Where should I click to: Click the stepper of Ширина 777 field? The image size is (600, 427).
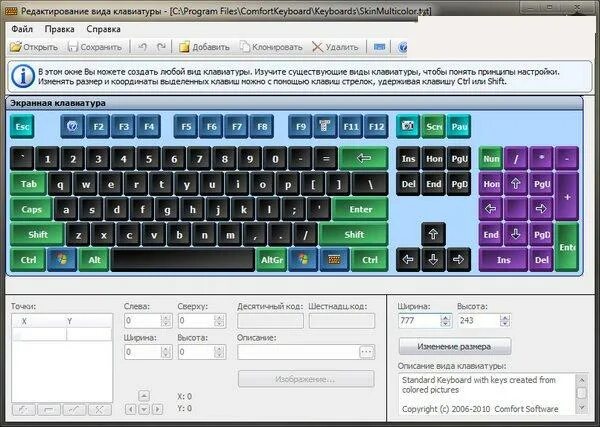coord(446,321)
